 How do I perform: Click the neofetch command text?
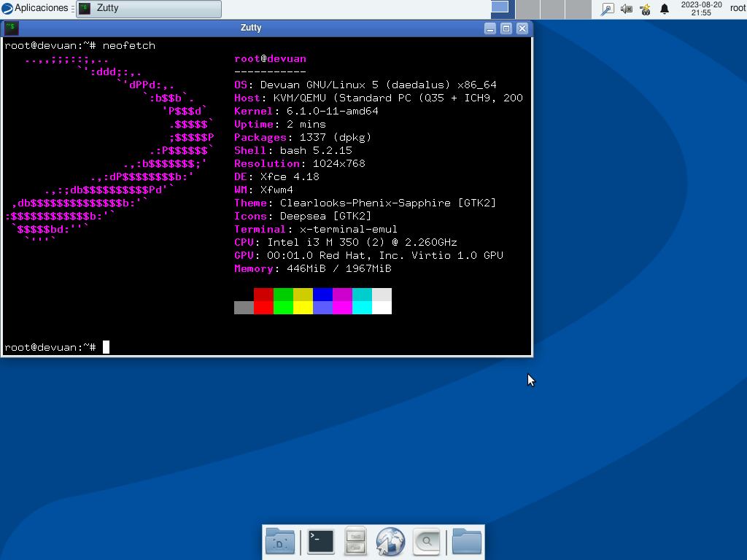pyautogui.click(x=129, y=46)
